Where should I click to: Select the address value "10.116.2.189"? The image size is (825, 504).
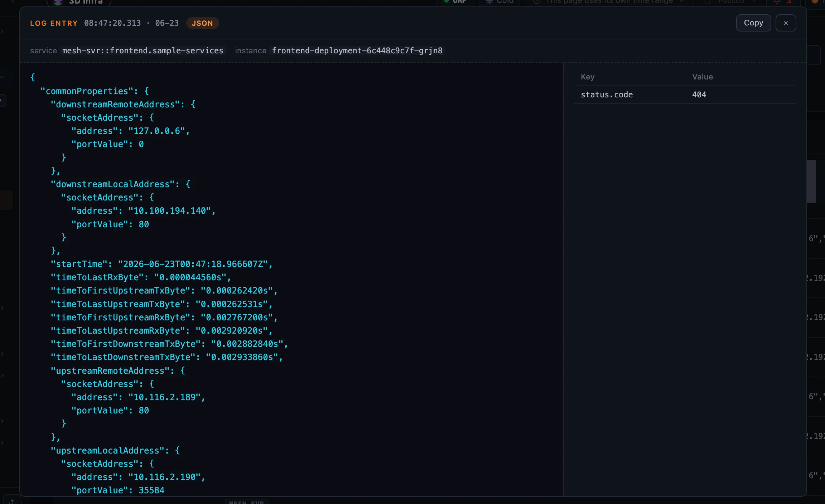click(164, 397)
